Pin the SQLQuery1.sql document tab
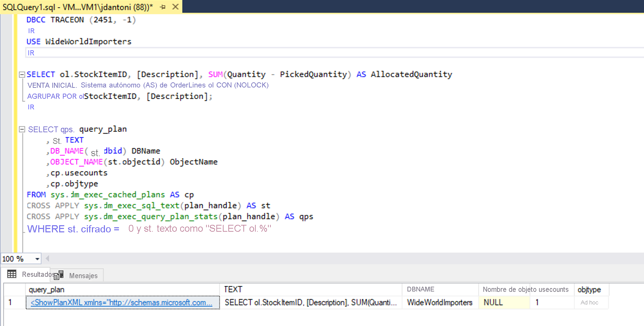The height and width of the screenshot is (326, 644). click(x=163, y=7)
